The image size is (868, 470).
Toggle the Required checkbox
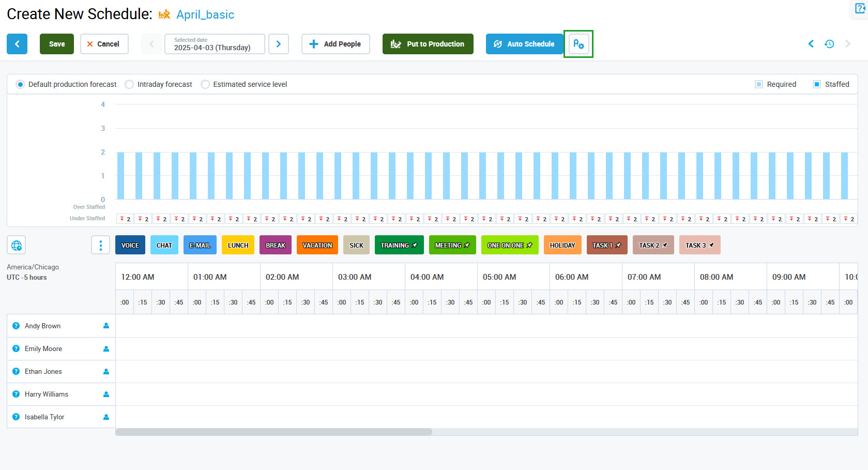759,84
